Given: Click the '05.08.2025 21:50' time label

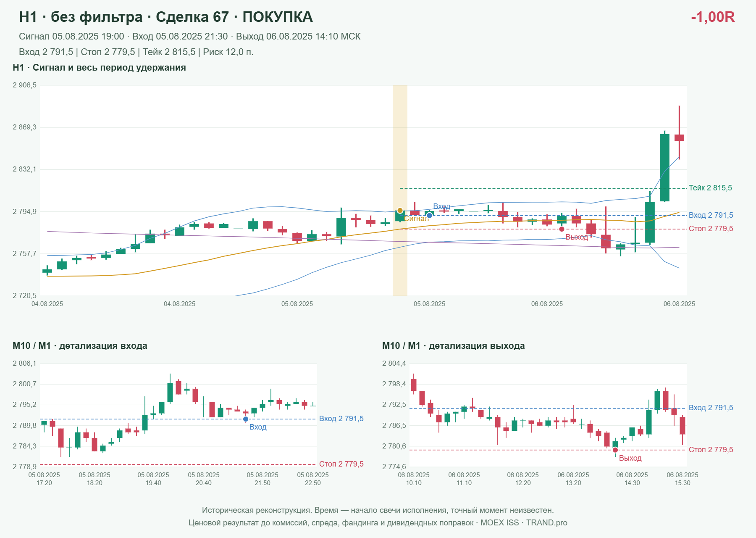Looking at the screenshot, I should (262, 479).
